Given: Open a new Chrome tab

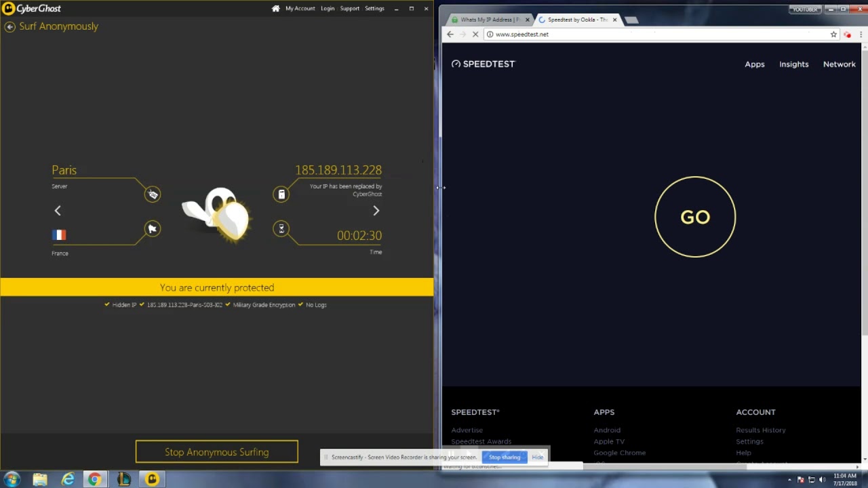Looking at the screenshot, I should pos(631,20).
